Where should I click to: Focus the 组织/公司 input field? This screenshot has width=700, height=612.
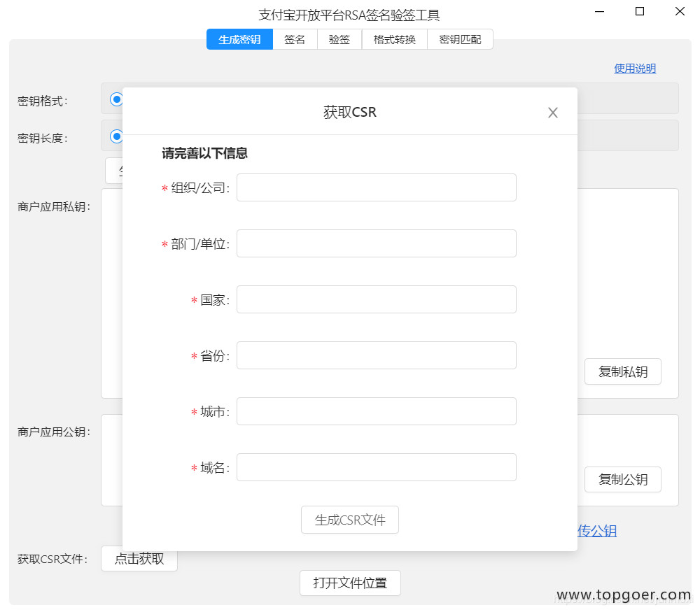377,187
